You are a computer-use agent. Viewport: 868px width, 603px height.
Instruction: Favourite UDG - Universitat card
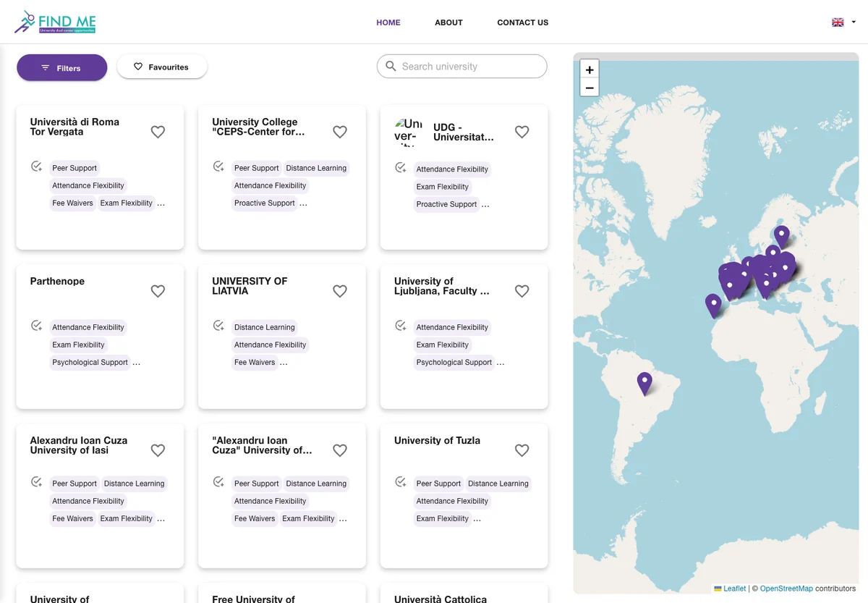point(522,132)
